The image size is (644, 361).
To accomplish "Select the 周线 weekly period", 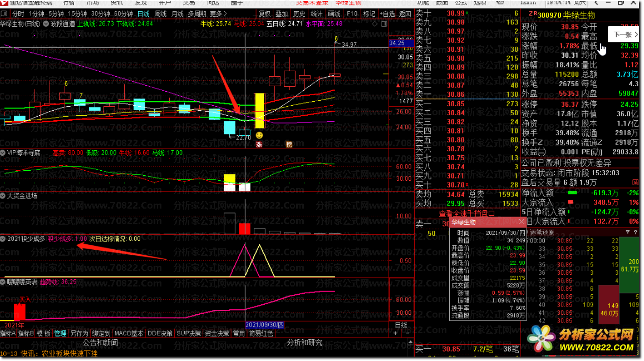I will click(160, 13).
